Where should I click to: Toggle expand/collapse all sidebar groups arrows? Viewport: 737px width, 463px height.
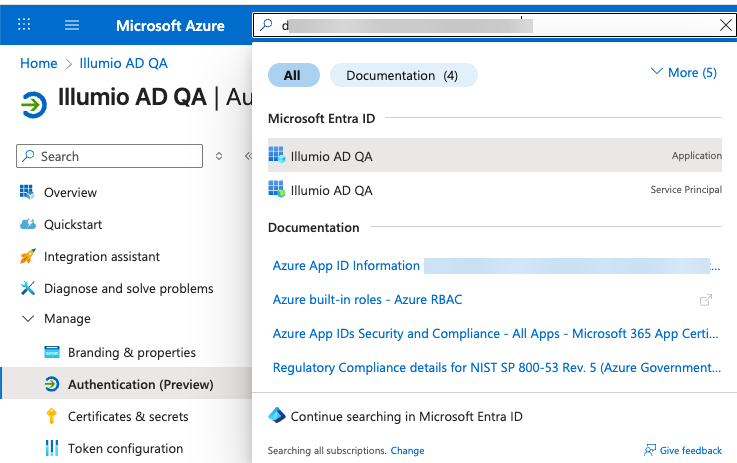pyautogui.click(x=219, y=156)
